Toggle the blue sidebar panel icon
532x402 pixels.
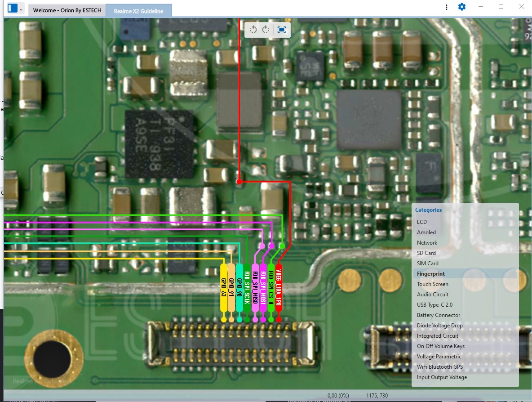(x=13, y=8)
